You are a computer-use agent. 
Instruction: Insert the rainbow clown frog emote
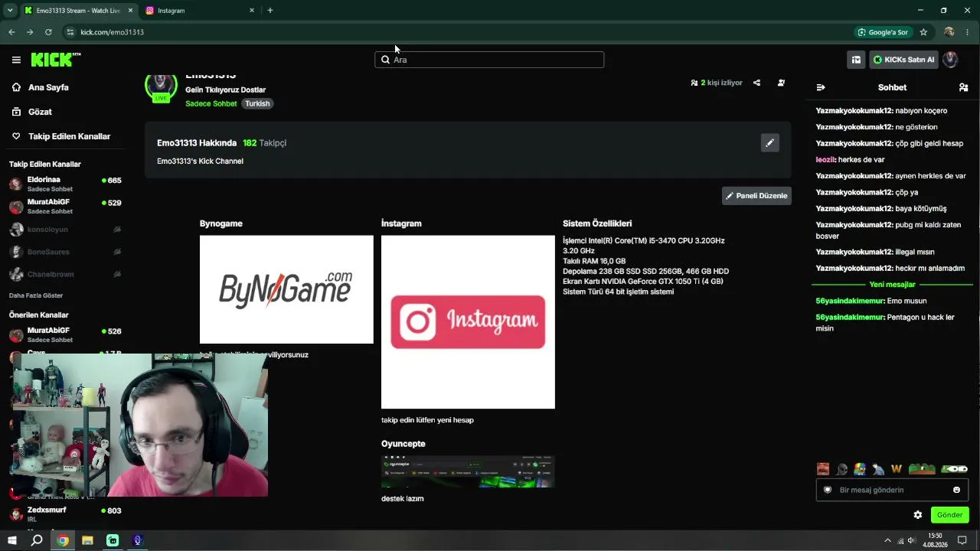point(860,469)
